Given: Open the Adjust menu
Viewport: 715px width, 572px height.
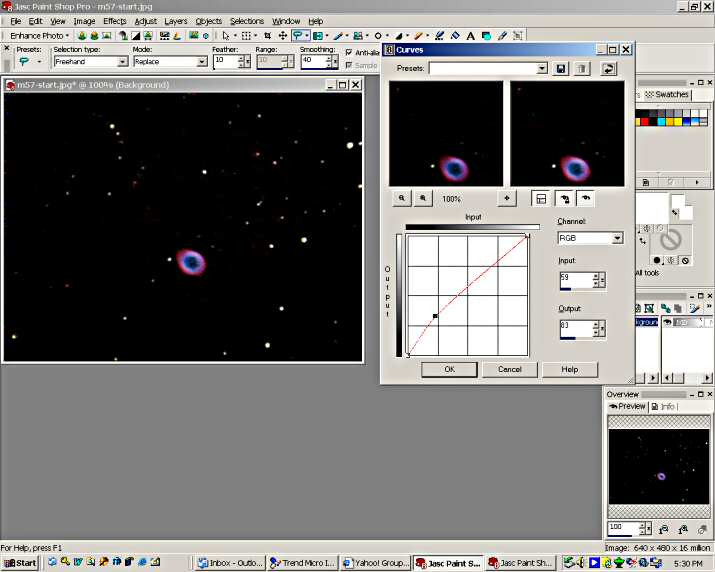Looking at the screenshot, I should (x=145, y=21).
